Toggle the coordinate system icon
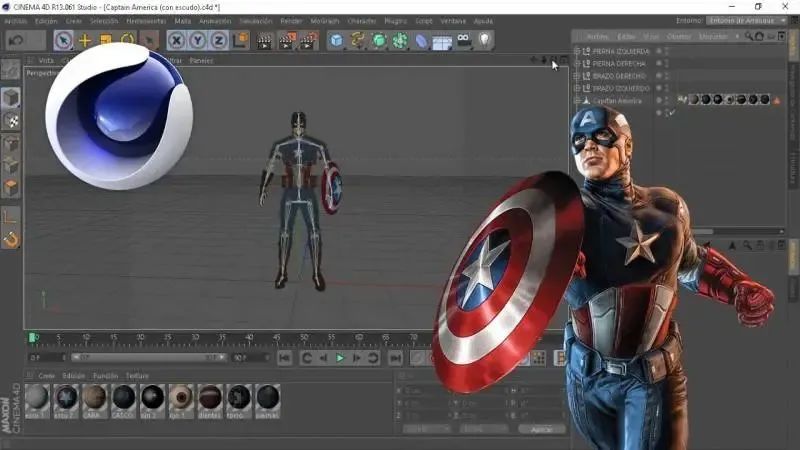 pyautogui.click(x=241, y=40)
